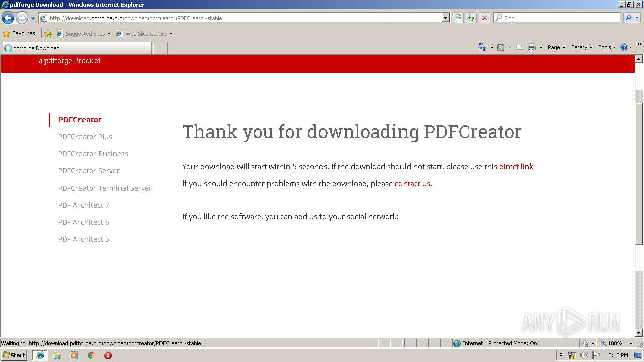Click the Help question mark icon
This screenshot has height=362, width=644.
624,47
